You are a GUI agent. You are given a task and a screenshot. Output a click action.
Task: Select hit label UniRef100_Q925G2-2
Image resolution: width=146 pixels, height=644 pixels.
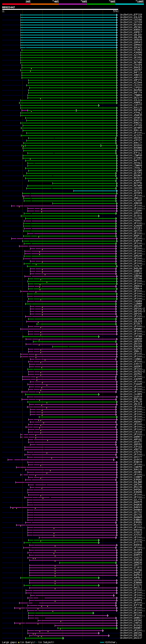[x=132, y=371]
